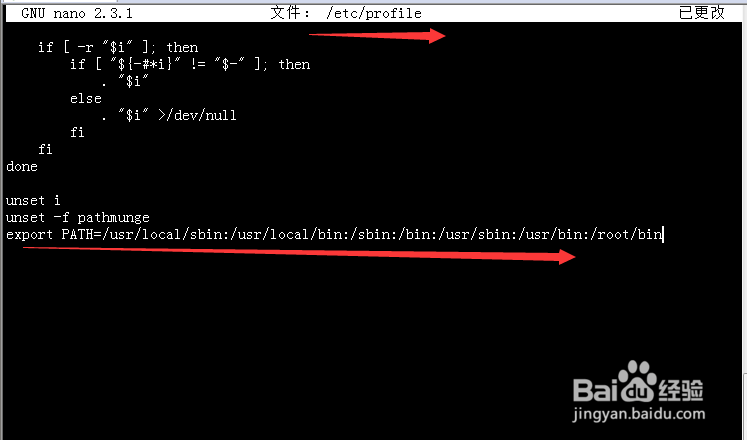Click the 已更改 modified status indicator
747x440 pixels.
[x=701, y=13]
